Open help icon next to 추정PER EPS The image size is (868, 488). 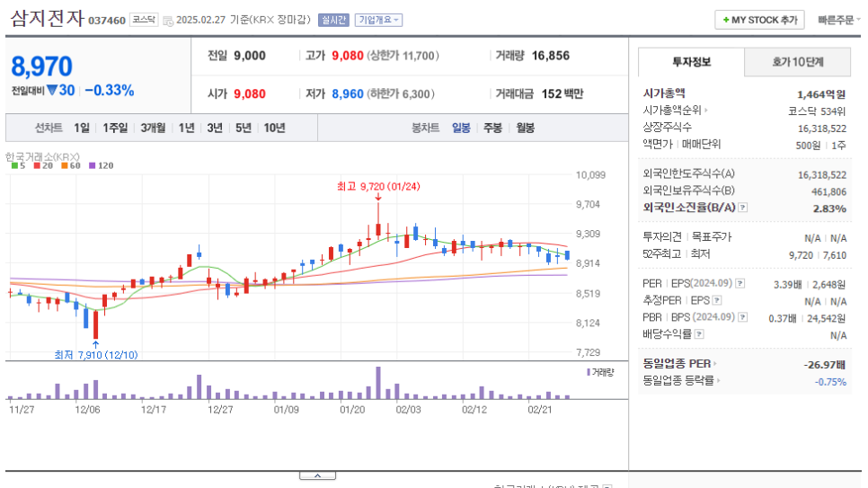pos(717,300)
